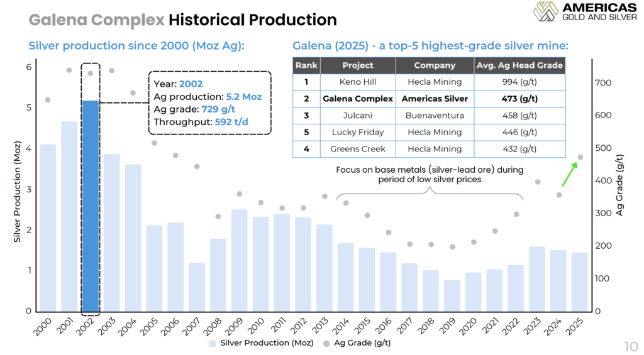Click the "446 (g/t)" grade cell
The width and height of the screenshot is (644, 355).
[x=519, y=132]
